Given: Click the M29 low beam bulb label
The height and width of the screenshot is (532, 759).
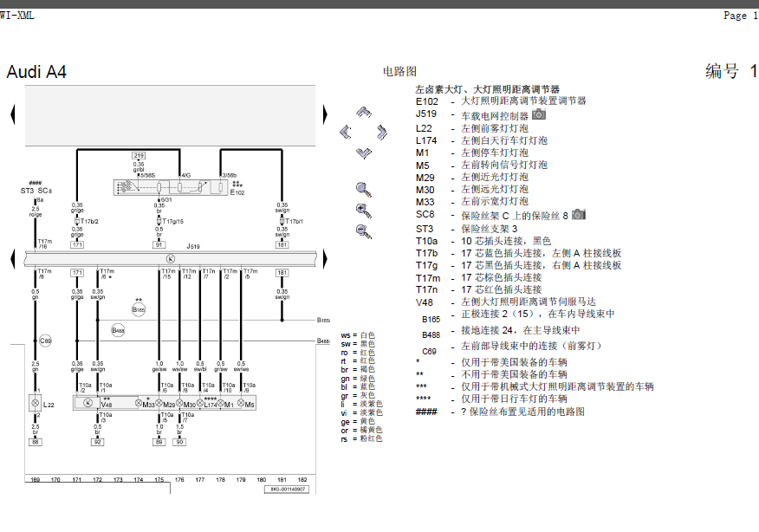Looking at the screenshot, I should point(169,405).
